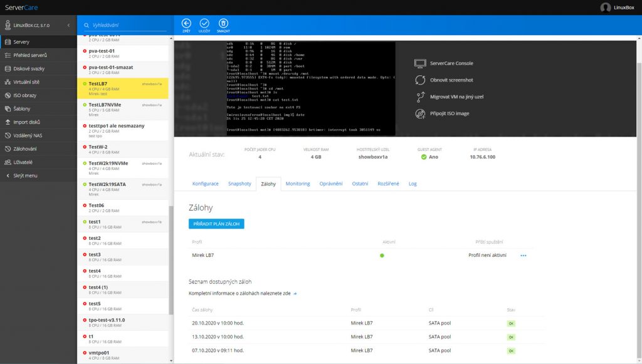The height and width of the screenshot is (364, 642).
Task: Switch to the Ostatní tab
Action: [x=360, y=184]
